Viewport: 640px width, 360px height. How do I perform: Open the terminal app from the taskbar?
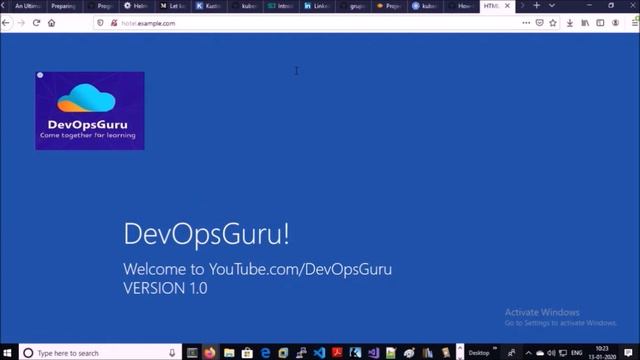click(192, 353)
